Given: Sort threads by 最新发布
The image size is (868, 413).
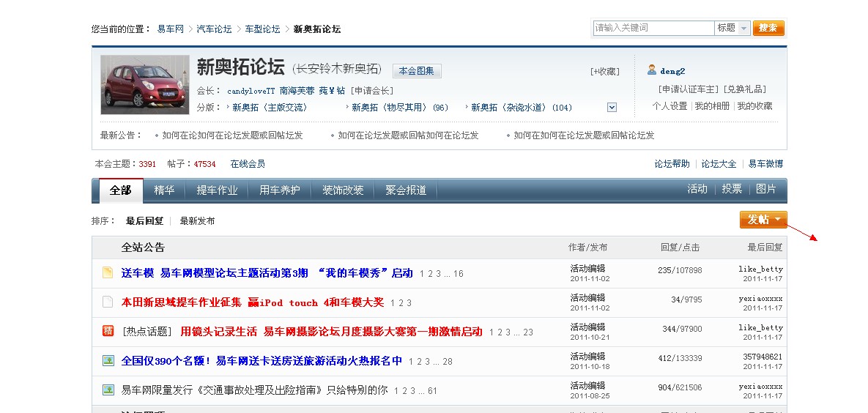Looking at the screenshot, I should (197, 221).
